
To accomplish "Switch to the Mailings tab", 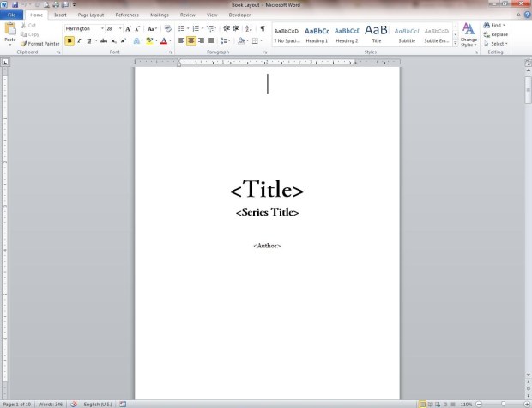I will 160,15.
